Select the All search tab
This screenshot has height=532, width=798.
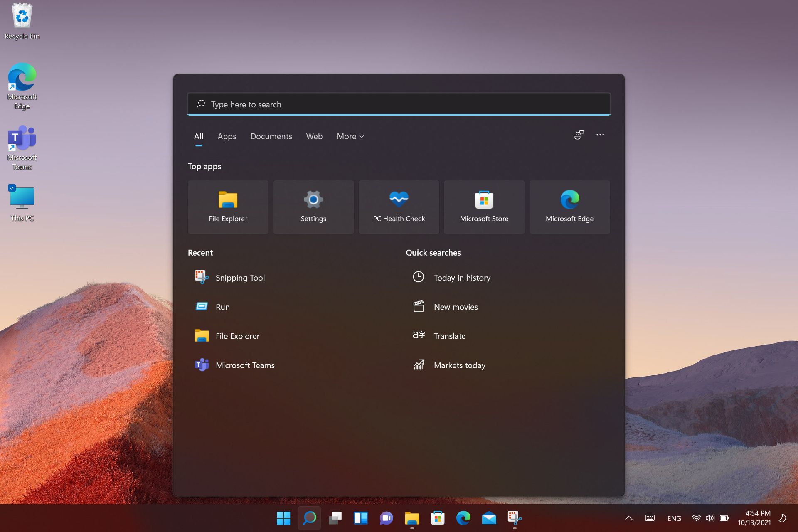pos(198,136)
